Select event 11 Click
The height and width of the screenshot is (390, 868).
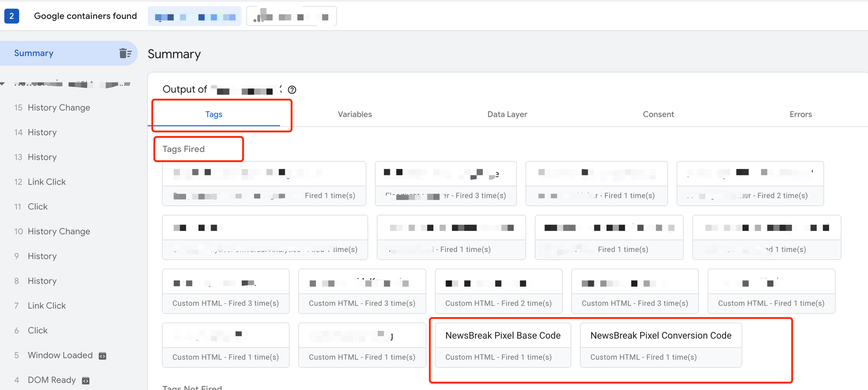pos(37,206)
